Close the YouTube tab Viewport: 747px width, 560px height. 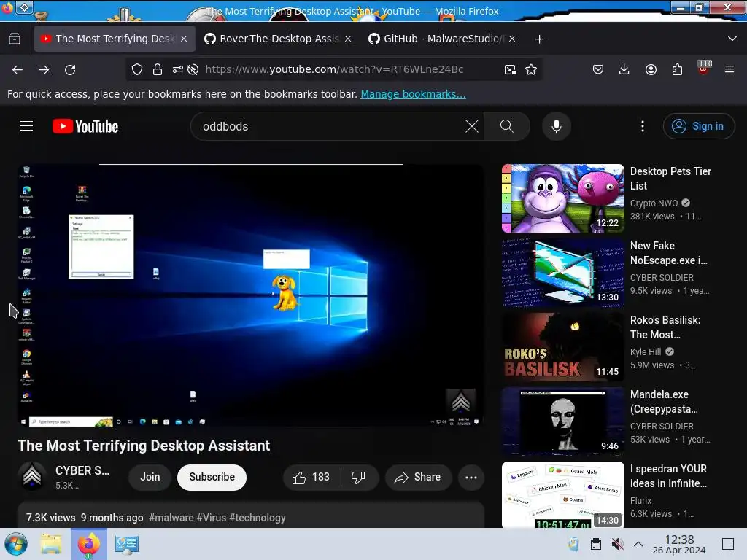(184, 39)
